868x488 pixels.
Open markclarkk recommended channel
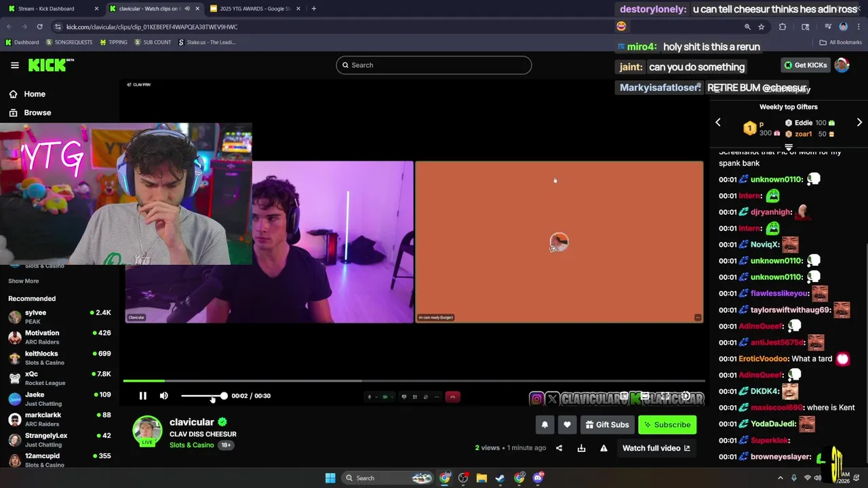[60, 419]
